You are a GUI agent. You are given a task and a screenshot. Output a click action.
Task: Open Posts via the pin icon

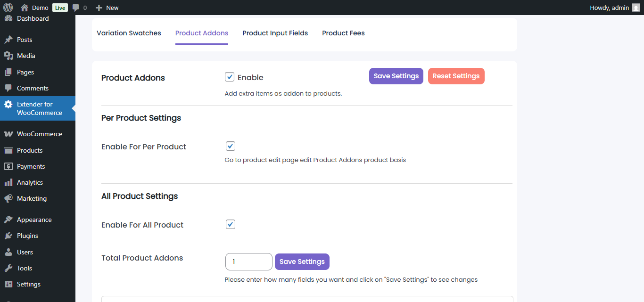point(8,40)
